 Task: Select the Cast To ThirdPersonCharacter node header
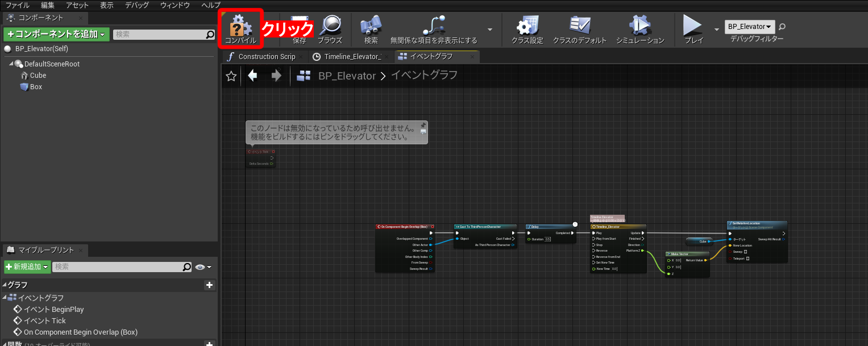(485, 227)
